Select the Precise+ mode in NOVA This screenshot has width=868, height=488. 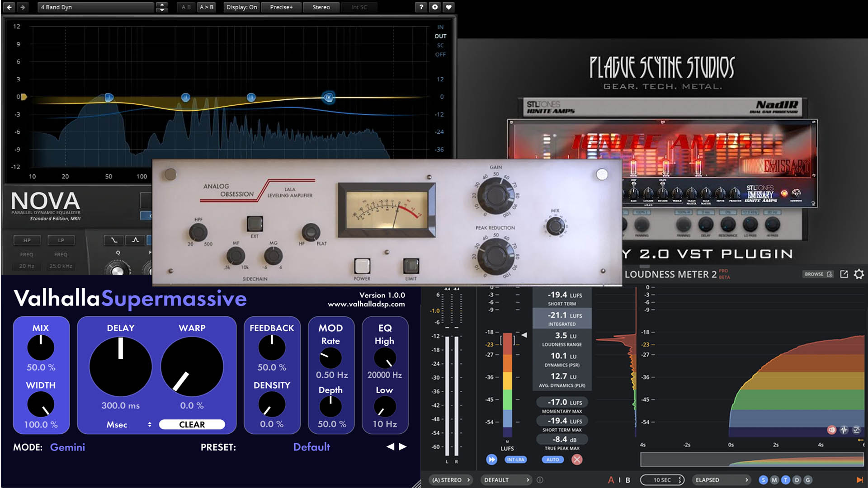click(x=281, y=7)
